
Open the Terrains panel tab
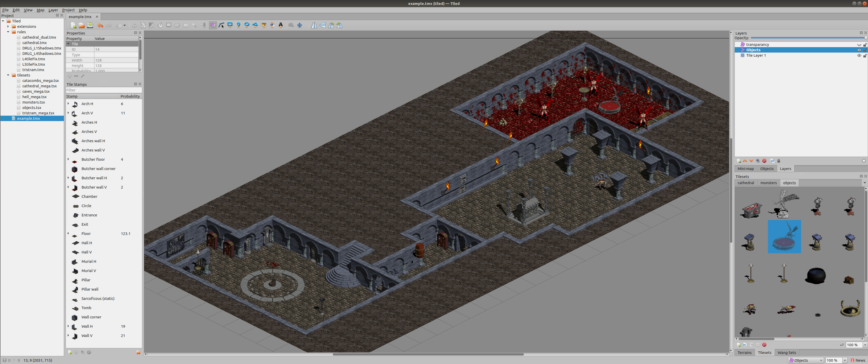(x=744, y=352)
